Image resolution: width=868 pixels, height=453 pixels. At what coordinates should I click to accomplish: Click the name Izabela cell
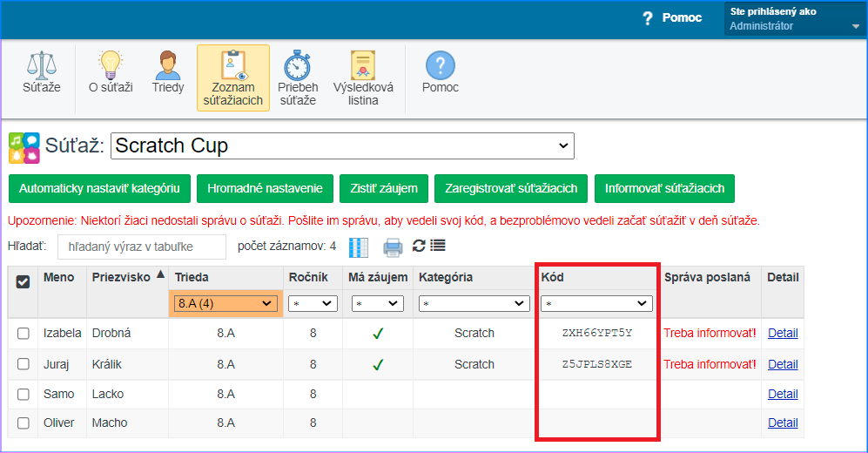click(62, 333)
